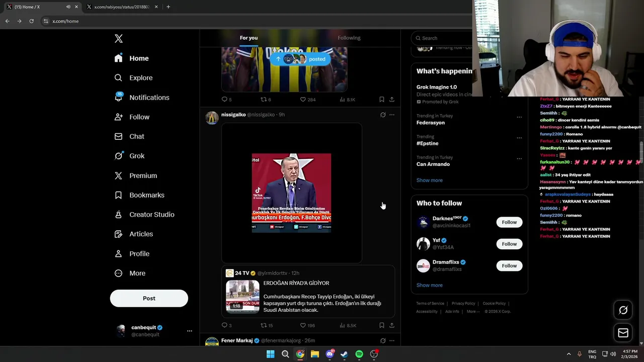Open more options on nissigalko post
This screenshot has height=362, width=644.
tap(392, 115)
